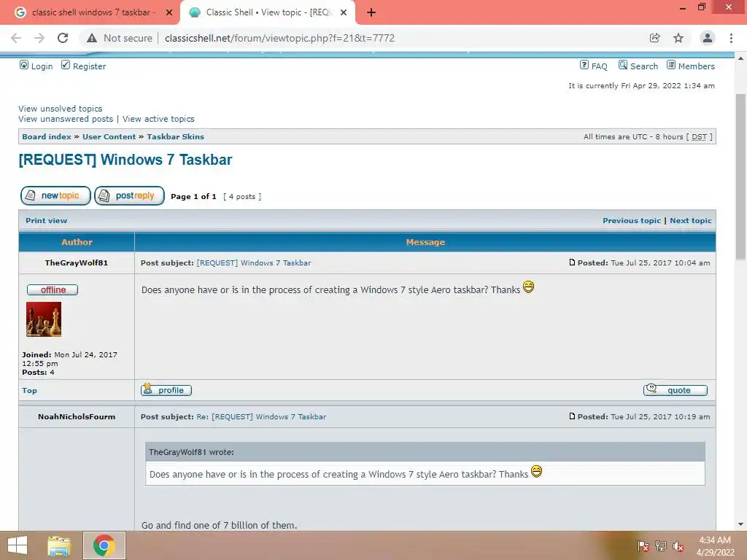
Task: Click author name TheGrayWolf81
Action: (76, 262)
